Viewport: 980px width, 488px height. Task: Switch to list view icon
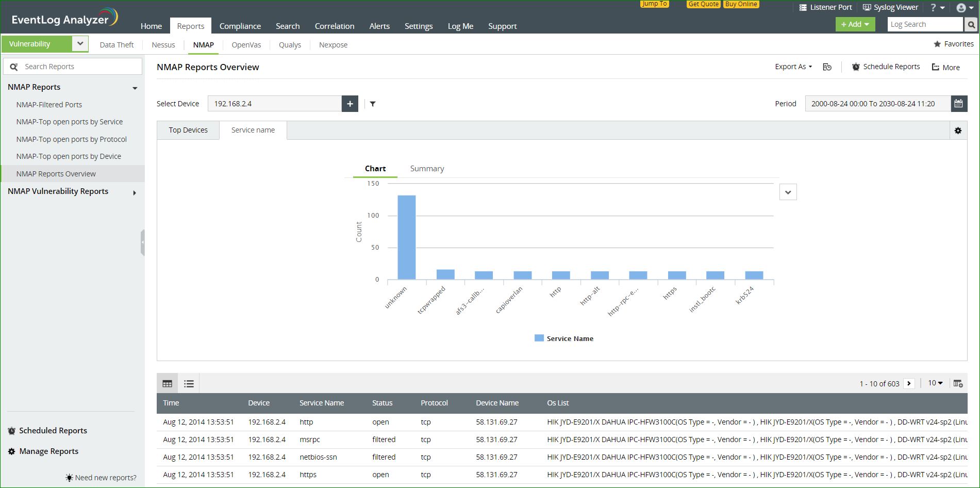pos(189,383)
